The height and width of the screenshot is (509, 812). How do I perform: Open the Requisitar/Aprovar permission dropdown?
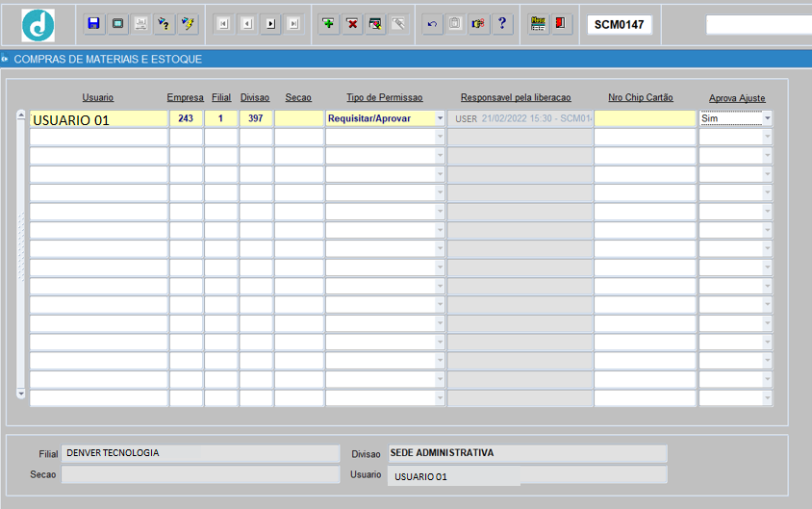(x=440, y=118)
